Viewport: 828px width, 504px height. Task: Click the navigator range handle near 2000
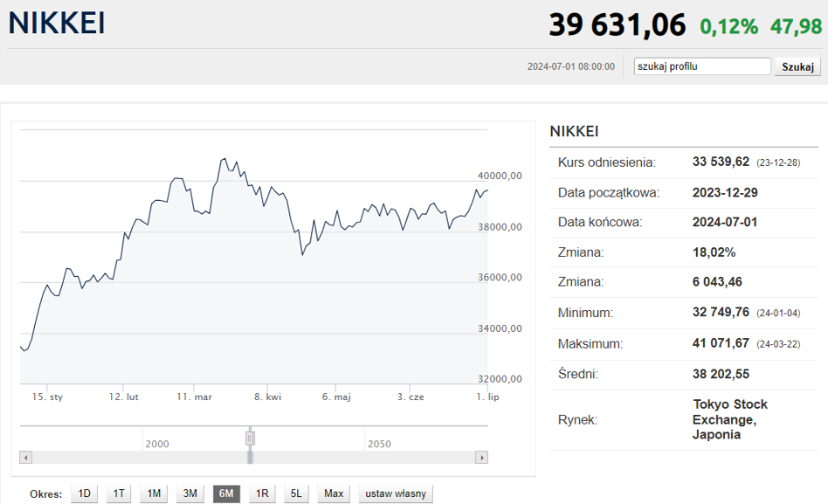251,438
